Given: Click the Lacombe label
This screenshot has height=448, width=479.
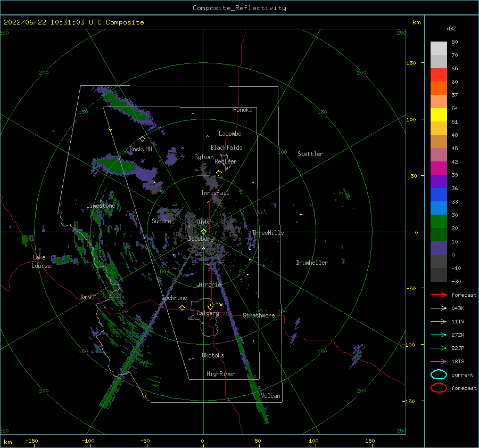Looking at the screenshot, I should tap(230, 134).
